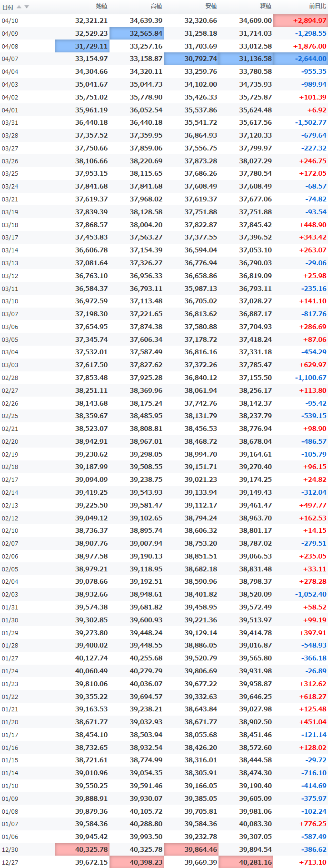Viewport: 328px width, 868px height.
Task: Select the change value -2,644.00
Action: [301, 59]
